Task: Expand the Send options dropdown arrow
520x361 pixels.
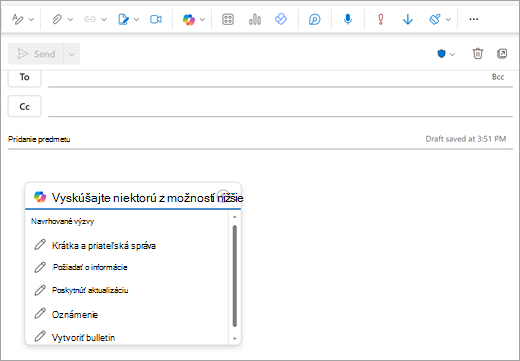Action: [72, 54]
